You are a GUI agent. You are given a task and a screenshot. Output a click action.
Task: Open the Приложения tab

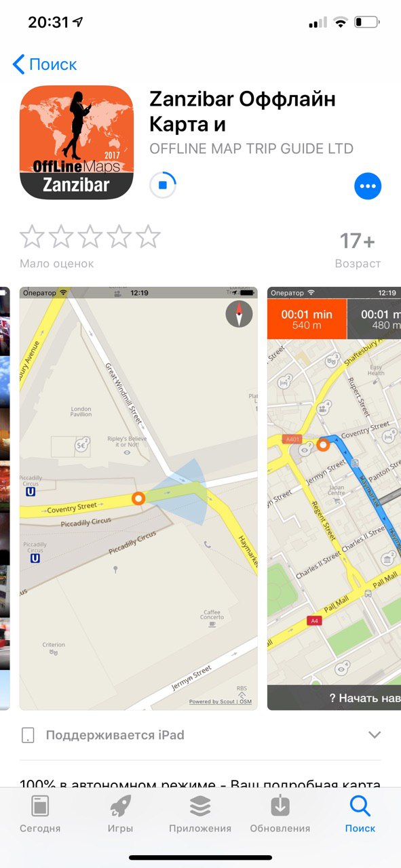click(200, 814)
